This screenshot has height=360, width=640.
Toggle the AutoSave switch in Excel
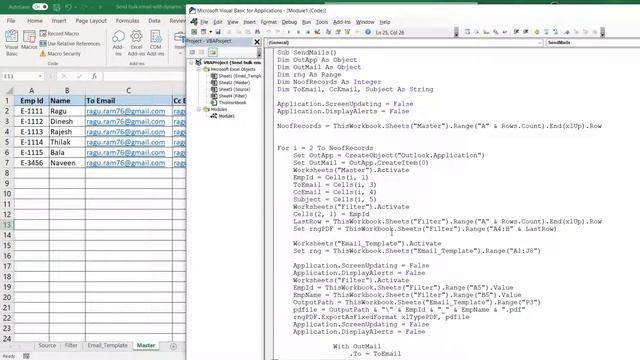(40, 7)
